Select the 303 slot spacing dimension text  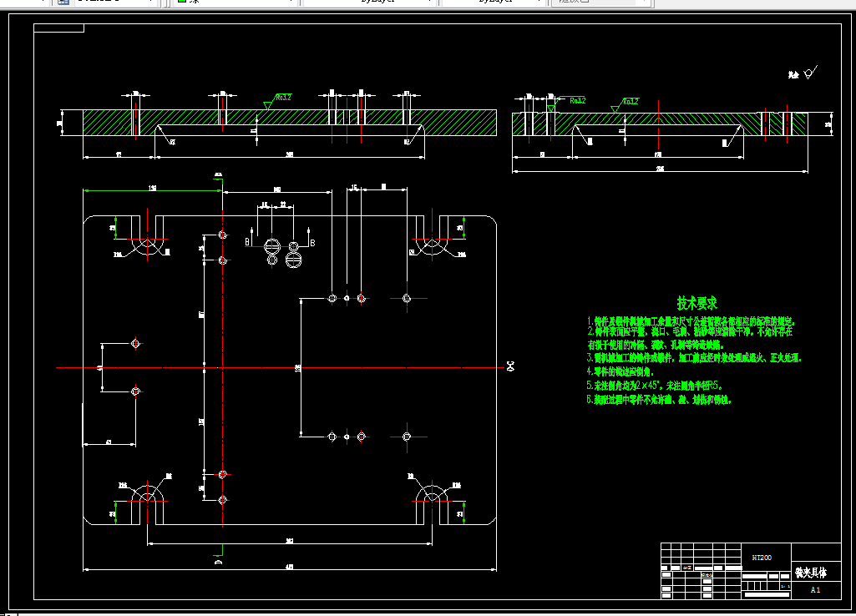coord(289,541)
